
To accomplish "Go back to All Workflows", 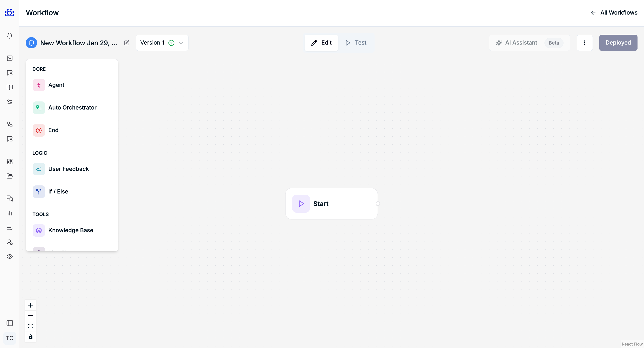I will (x=614, y=13).
